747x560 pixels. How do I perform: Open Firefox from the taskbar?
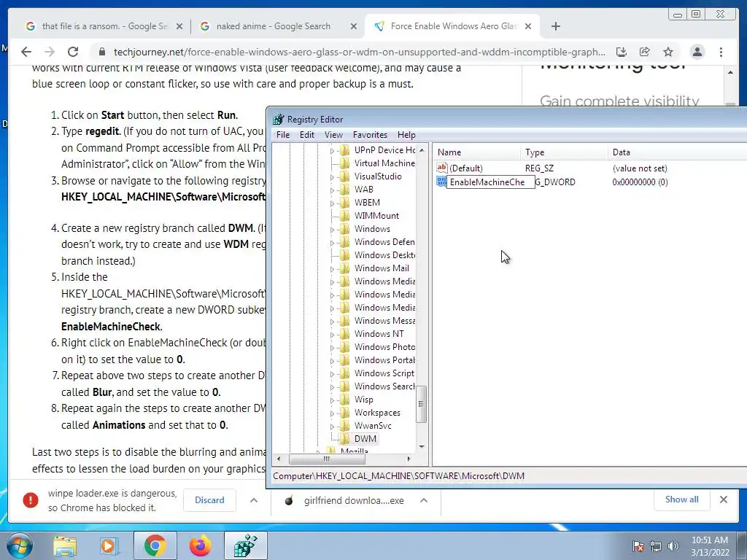click(x=200, y=545)
